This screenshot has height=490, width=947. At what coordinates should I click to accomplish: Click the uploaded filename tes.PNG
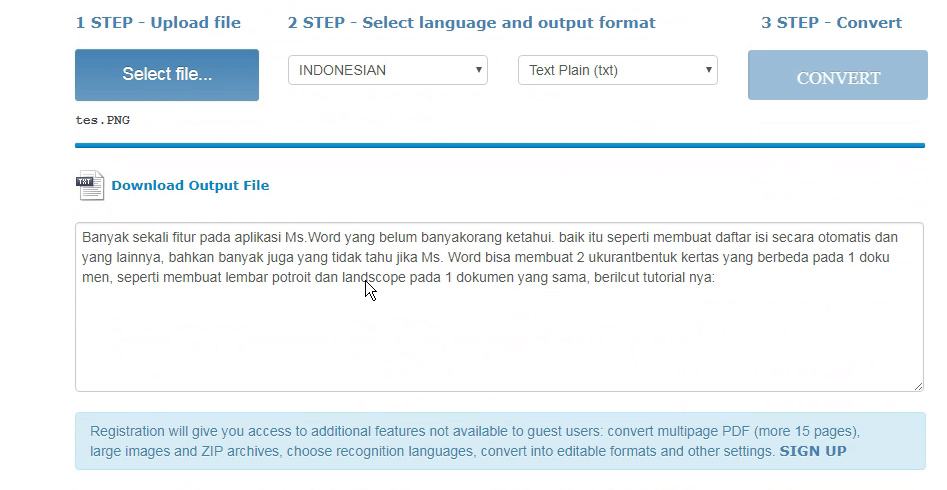tap(103, 120)
